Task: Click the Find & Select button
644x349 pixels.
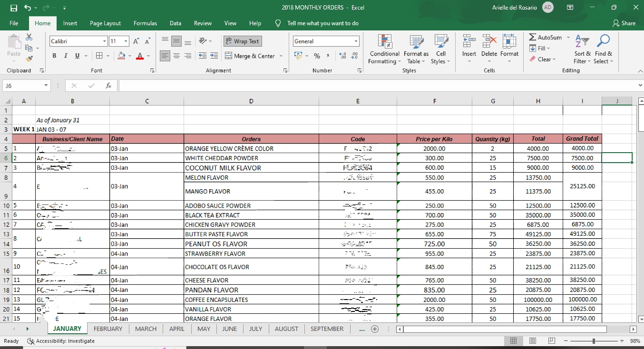Action: coord(604,49)
